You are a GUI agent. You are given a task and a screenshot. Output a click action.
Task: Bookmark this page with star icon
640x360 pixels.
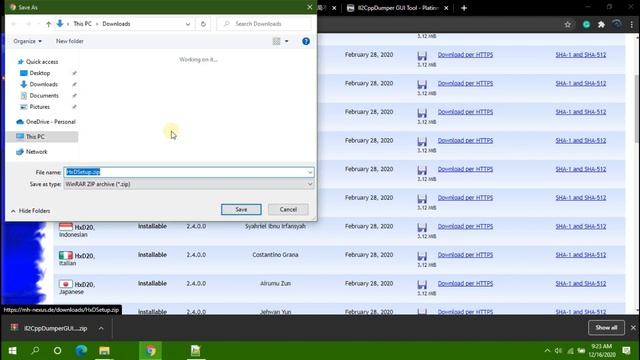pyautogui.click(x=567, y=24)
